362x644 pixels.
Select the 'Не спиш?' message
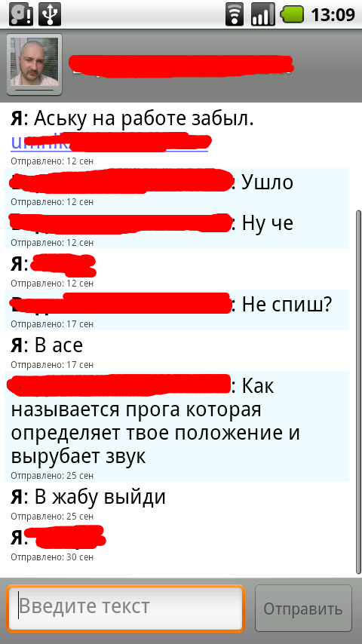(176, 310)
